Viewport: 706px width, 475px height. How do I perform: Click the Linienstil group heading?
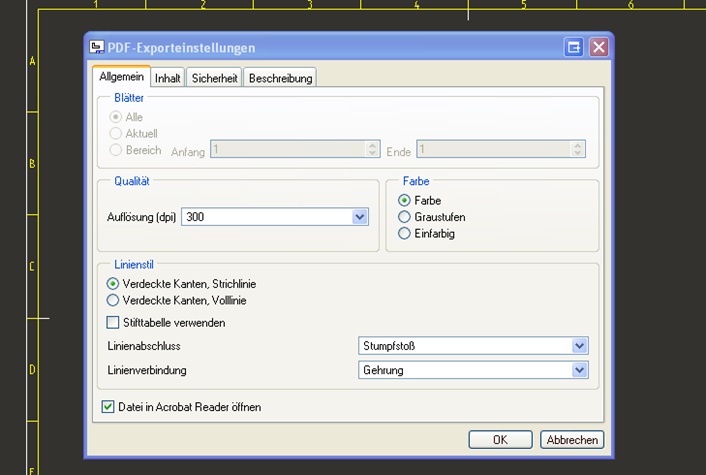134,264
